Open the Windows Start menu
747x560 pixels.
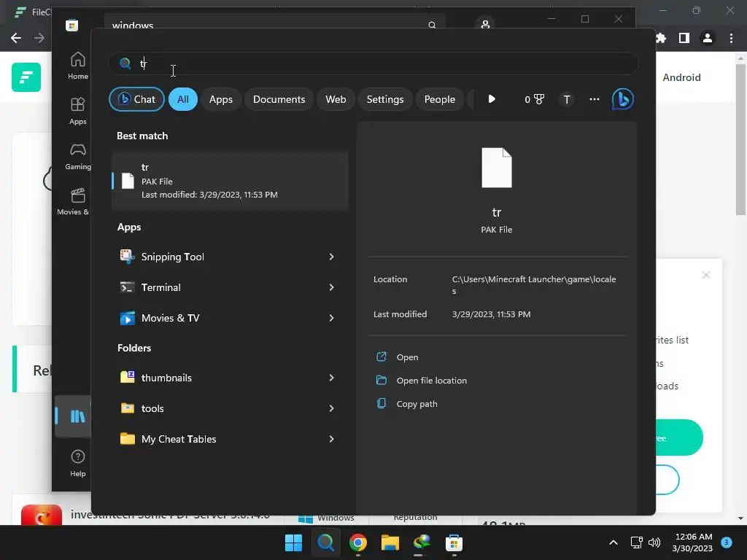pyautogui.click(x=293, y=542)
